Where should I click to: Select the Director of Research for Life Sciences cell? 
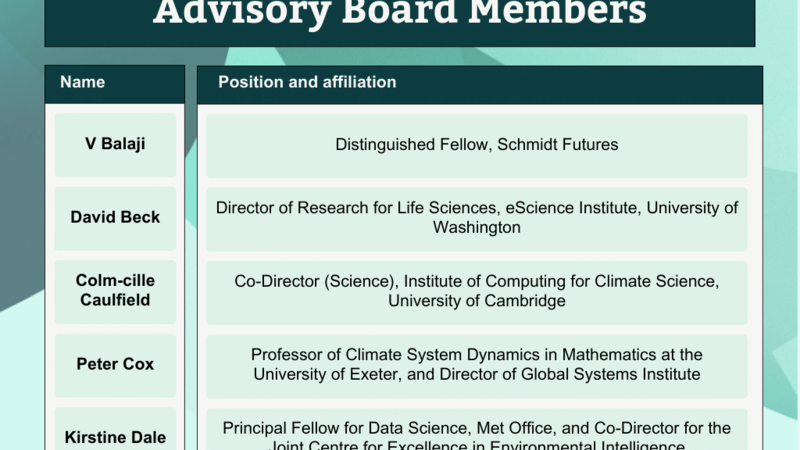[x=477, y=218]
